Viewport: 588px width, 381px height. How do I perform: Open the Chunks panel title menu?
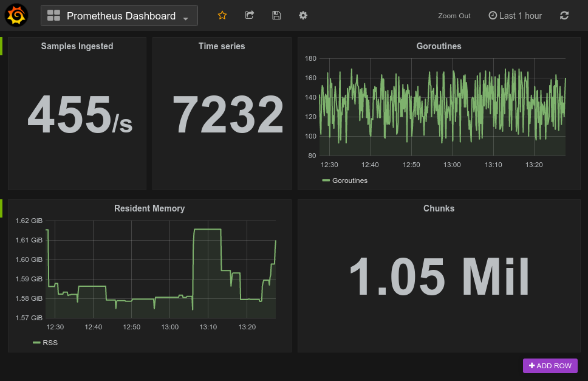pyautogui.click(x=439, y=208)
